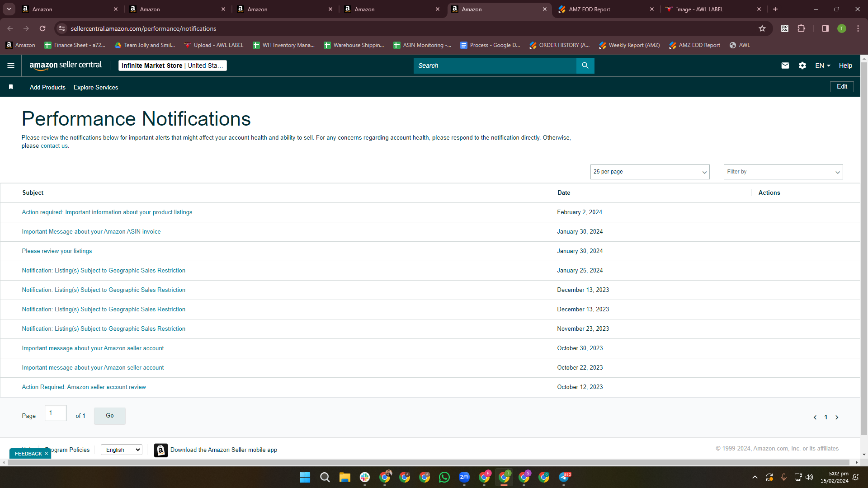Open the Infinite Market Store account switcher
Image resolution: width=868 pixels, height=488 pixels.
pos(172,66)
